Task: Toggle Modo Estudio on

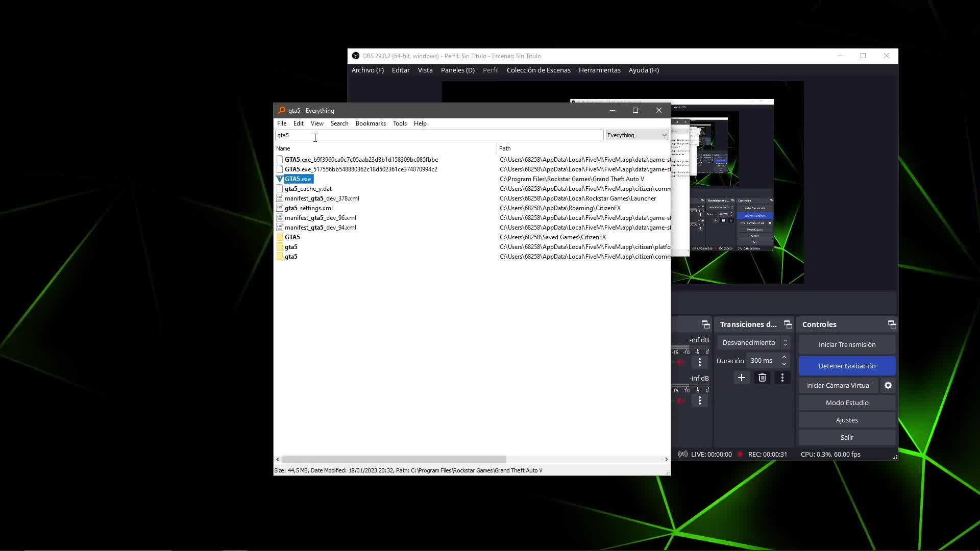Action: pyautogui.click(x=847, y=403)
